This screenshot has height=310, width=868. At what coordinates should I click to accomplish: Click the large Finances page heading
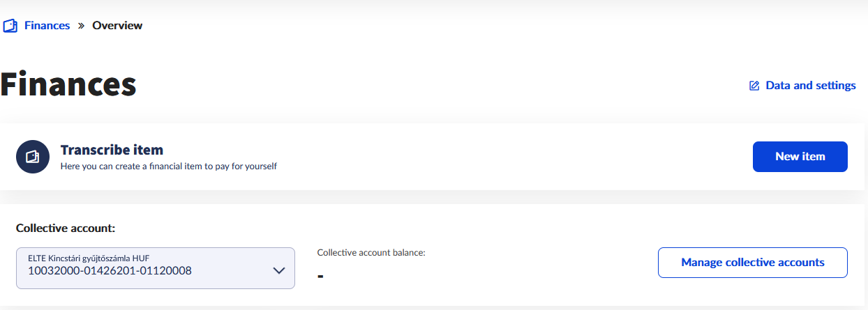tap(68, 85)
